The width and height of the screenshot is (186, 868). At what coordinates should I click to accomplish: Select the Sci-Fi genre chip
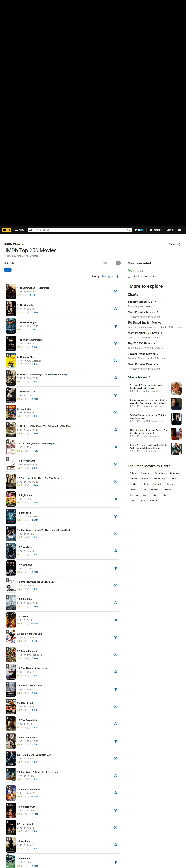pos(146,495)
